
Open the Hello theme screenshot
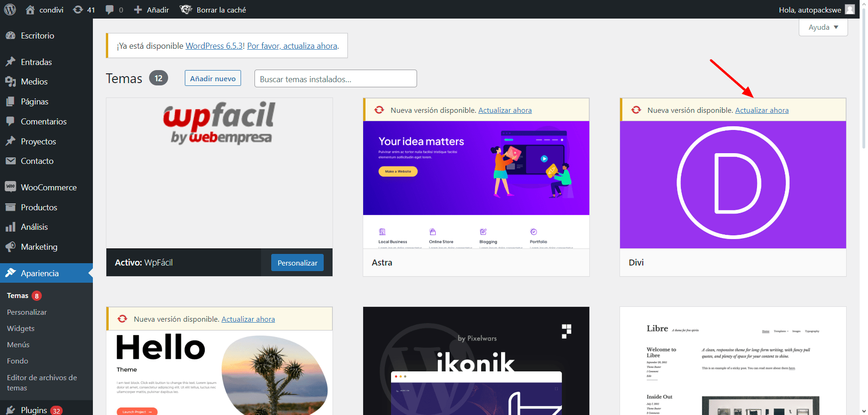click(219, 372)
